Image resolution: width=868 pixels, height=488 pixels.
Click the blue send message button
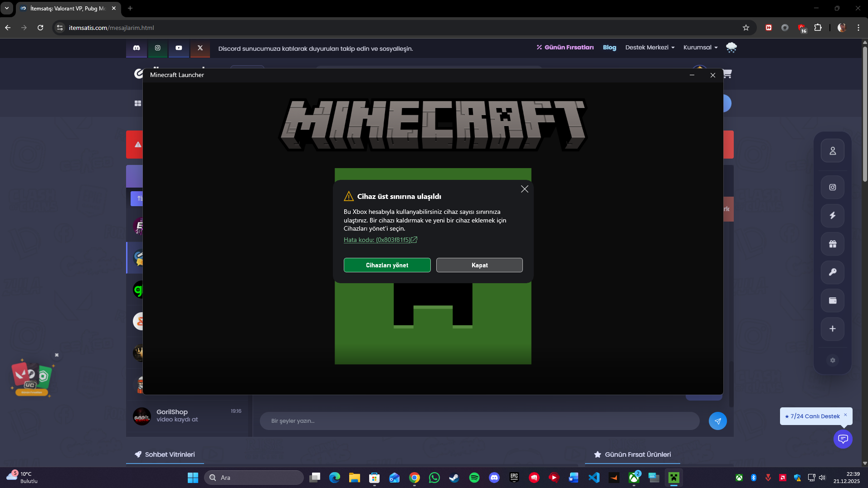(717, 421)
